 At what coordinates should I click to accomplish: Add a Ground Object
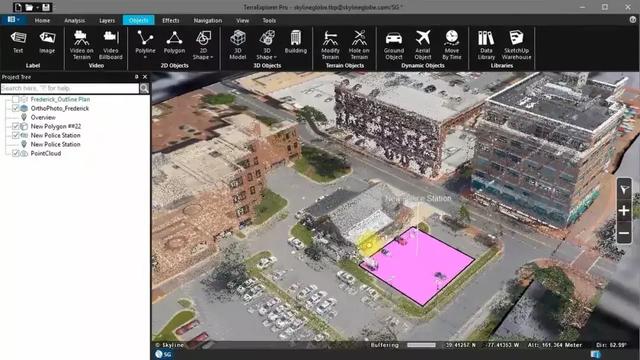[394, 45]
